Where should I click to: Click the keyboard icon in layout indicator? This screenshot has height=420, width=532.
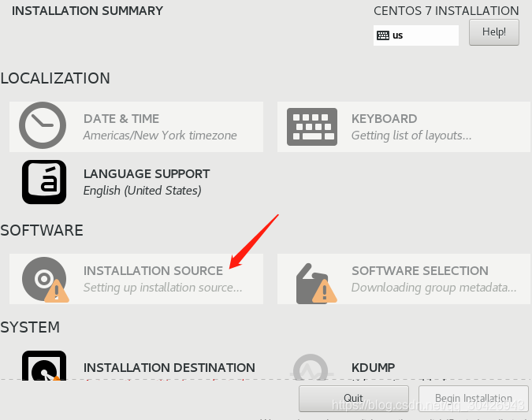pos(383,35)
